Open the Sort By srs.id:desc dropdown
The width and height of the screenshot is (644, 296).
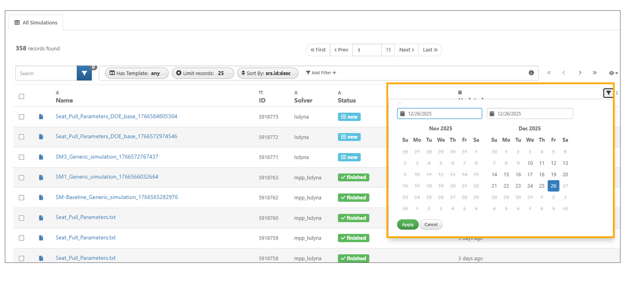[268, 73]
